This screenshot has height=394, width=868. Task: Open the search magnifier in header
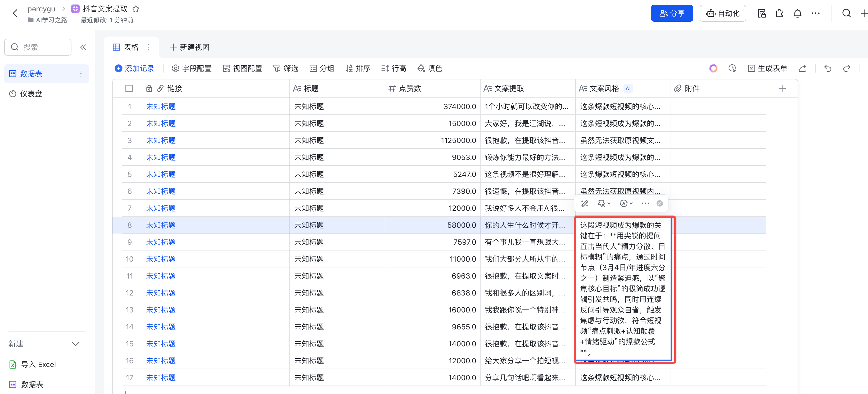tap(847, 14)
